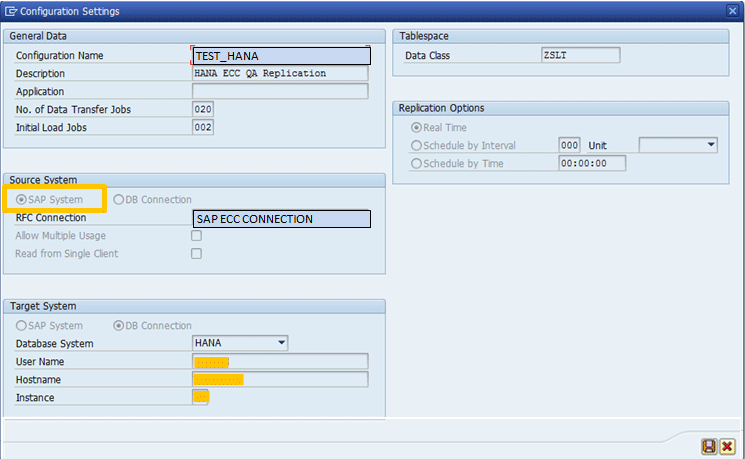The height and width of the screenshot is (459, 745).
Task: Click the interval value field 000
Action: pos(569,145)
